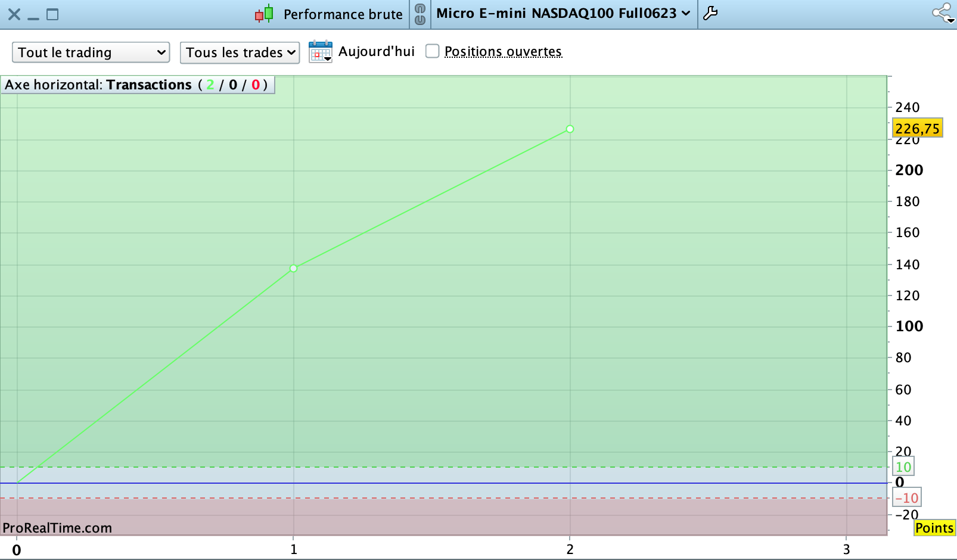Click the Performance brute window title
Viewport: 957px width, 560px height.
343,14
